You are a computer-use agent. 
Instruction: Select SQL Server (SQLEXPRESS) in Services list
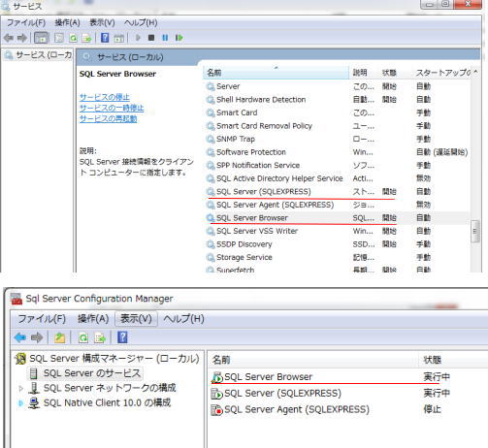[x=337, y=192]
